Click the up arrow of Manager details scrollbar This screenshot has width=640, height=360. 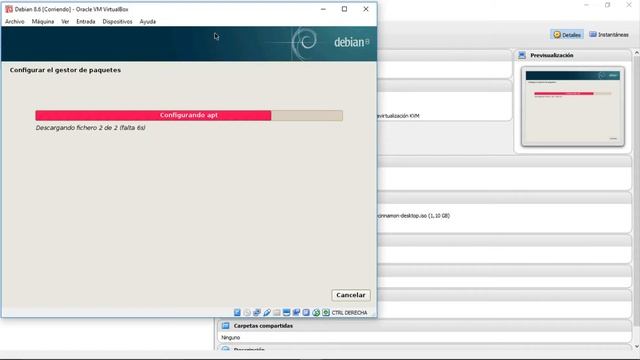(x=636, y=53)
